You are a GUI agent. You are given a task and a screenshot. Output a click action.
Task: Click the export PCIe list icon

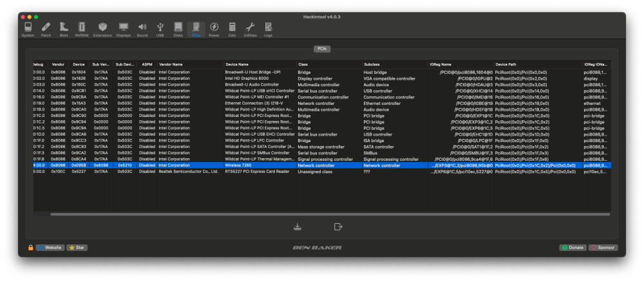(x=338, y=226)
